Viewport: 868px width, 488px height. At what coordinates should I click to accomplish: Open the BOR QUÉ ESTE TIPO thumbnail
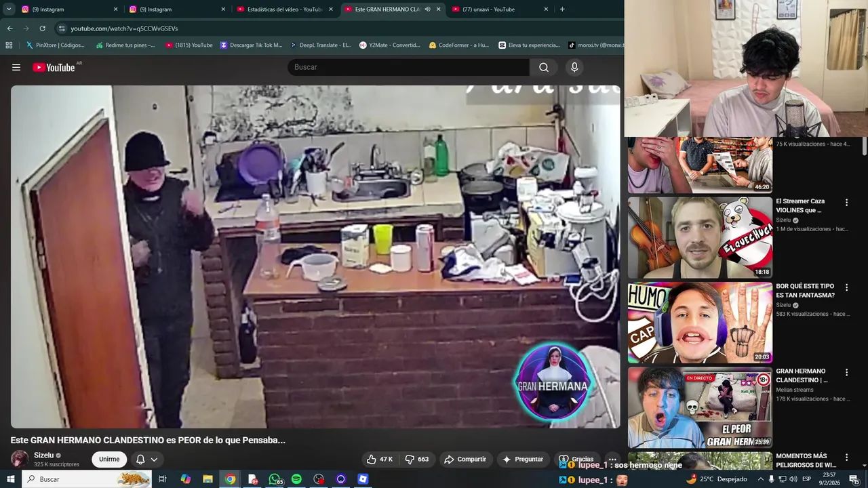(700, 323)
